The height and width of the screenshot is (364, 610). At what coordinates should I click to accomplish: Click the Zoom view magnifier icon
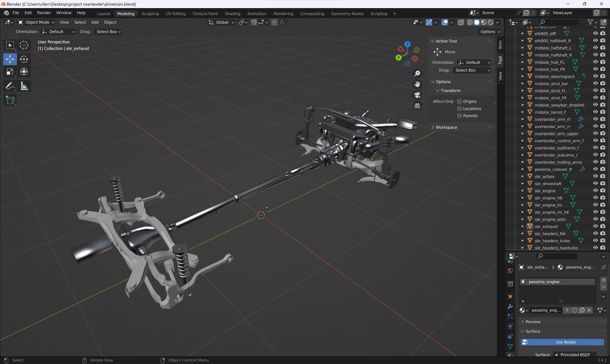(x=417, y=73)
